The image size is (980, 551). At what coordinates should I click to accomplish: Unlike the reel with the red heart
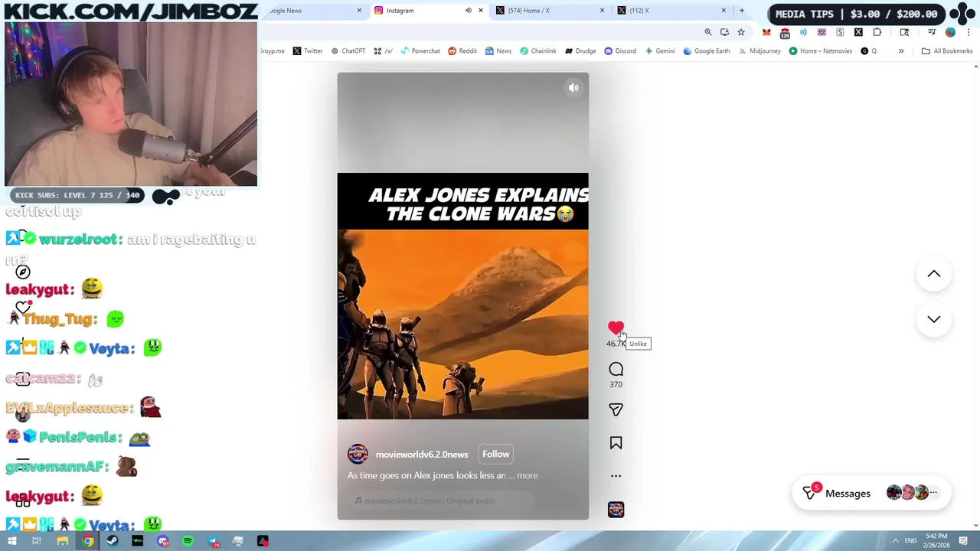tap(616, 328)
